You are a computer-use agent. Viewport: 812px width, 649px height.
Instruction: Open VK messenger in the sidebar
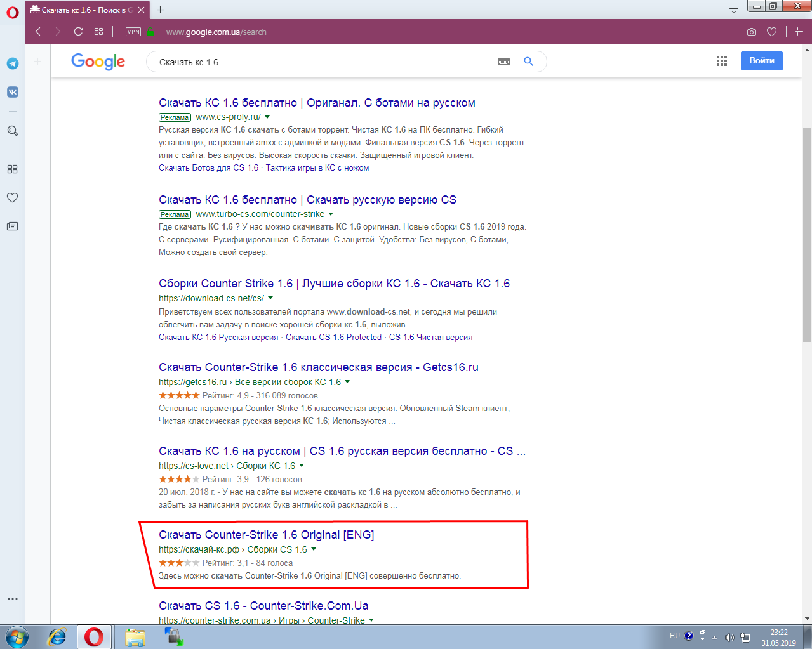pyautogui.click(x=12, y=92)
